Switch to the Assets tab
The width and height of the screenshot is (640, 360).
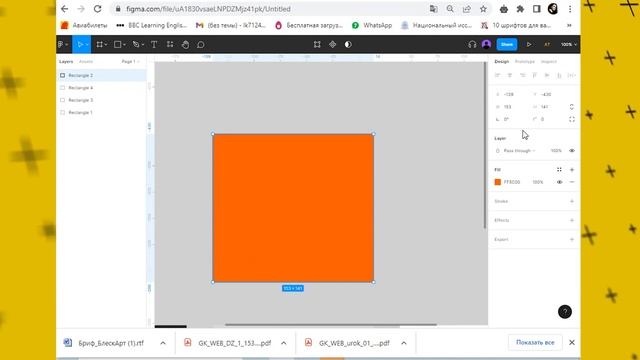click(x=86, y=61)
